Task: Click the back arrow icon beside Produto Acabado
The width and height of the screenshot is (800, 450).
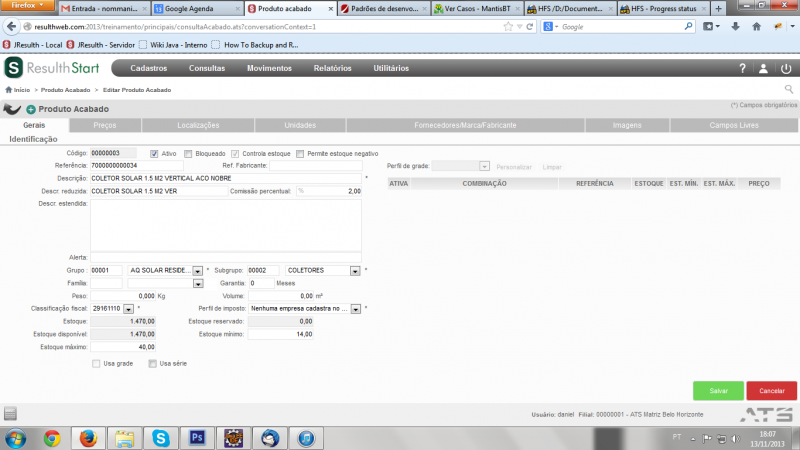Action: [12, 109]
